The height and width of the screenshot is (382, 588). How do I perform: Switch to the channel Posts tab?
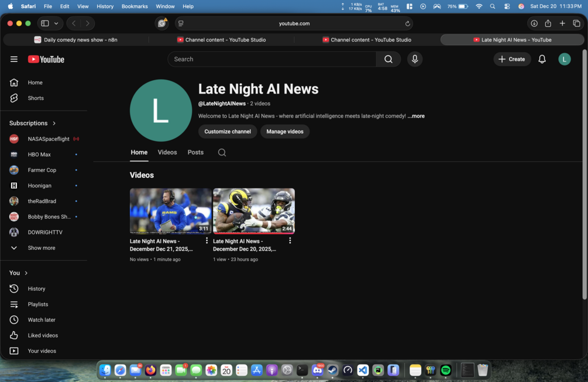pos(196,152)
